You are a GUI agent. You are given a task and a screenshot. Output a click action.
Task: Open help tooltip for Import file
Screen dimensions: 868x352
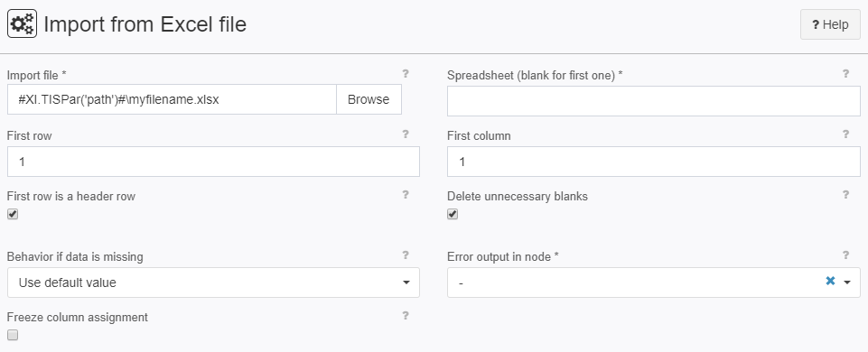(x=406, y=73)
